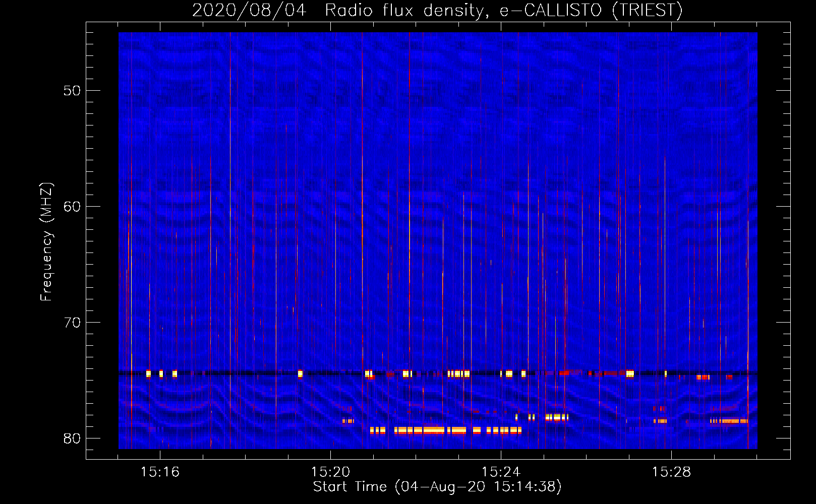The image size is (816, 504).
Task: Click the "Frequency (MHZ)" y-axis label
Action: click(x=46, y=242)
